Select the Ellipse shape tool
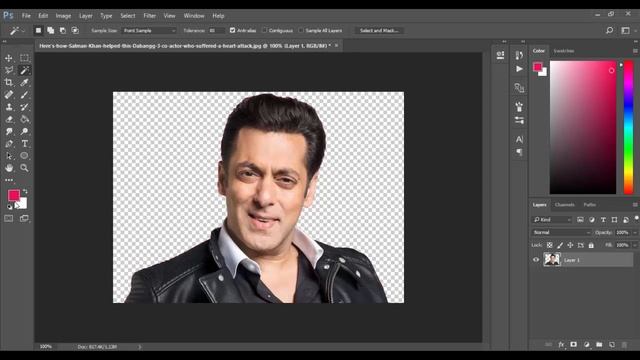The width and height of the screenshot is (640, 360). pyautogui.click(x=24, y=156)
